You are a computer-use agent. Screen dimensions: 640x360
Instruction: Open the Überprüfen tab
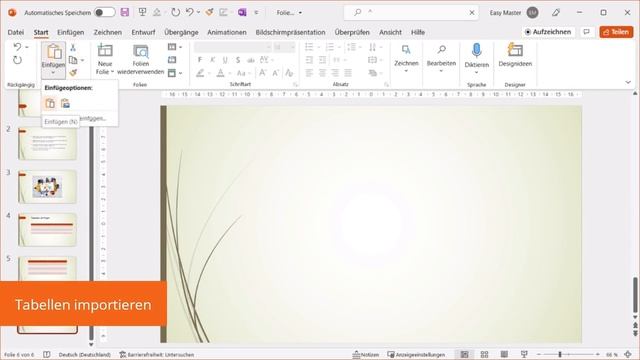click(x=352, y=32)
